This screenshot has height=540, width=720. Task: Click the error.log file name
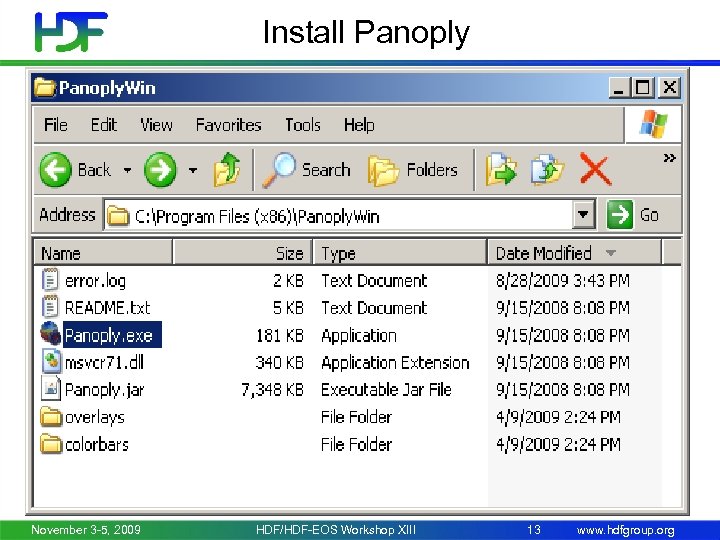[96, 281]
